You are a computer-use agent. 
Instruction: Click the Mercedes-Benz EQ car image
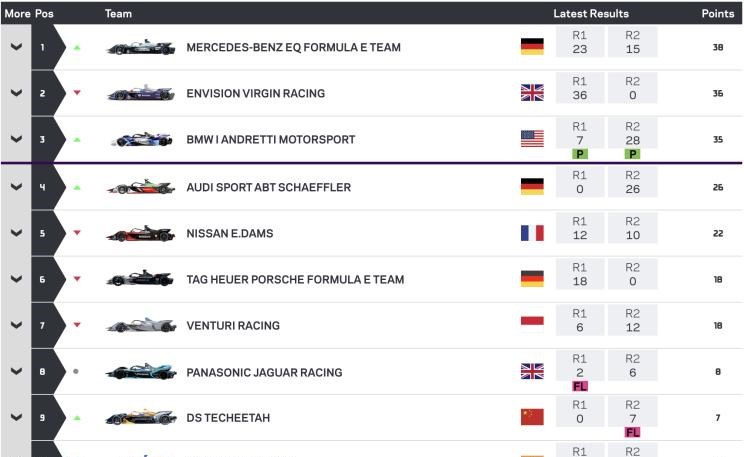pos(140,47)
